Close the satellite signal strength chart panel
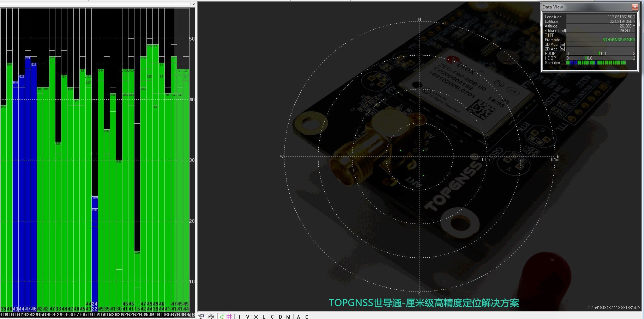Viewport: 644px width, 319px height. (x=193, y=5)
